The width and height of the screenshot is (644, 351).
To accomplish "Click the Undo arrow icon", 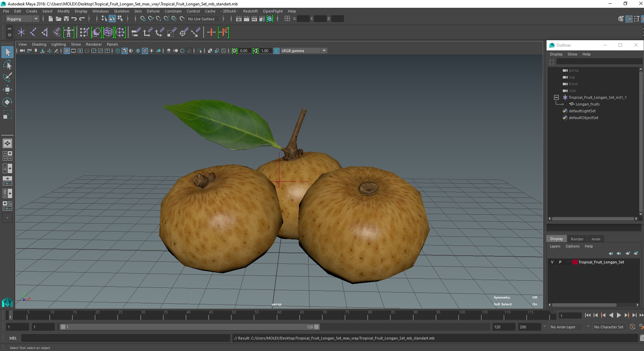I will coord(74,19).
